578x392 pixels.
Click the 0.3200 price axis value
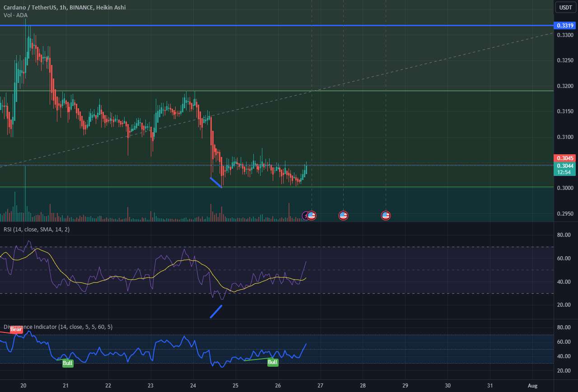tap(565, 86)
